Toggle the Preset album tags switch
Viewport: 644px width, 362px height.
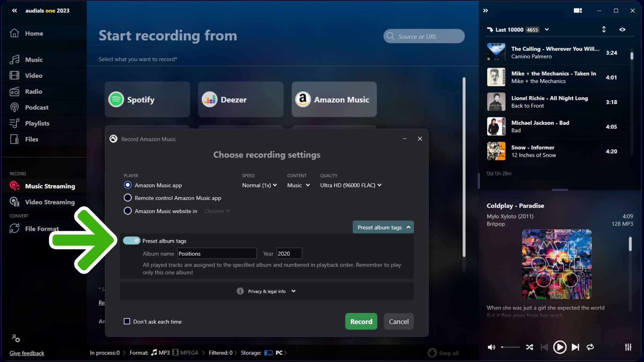click(132, 241)
